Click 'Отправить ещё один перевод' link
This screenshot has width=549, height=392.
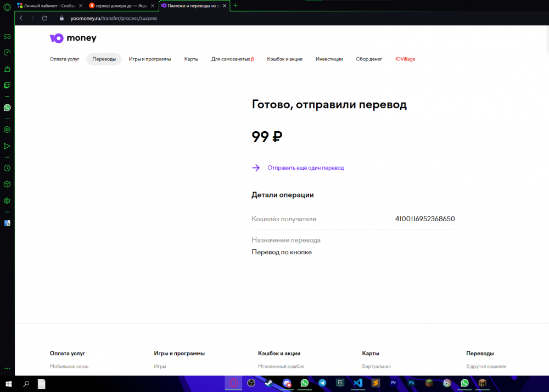pos(306,167)
